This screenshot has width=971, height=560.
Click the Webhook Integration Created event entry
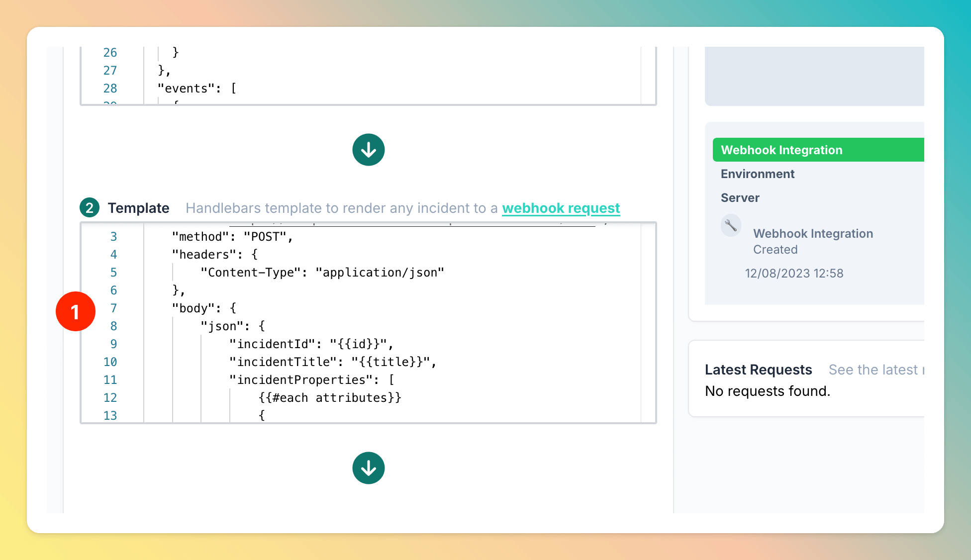812,241
